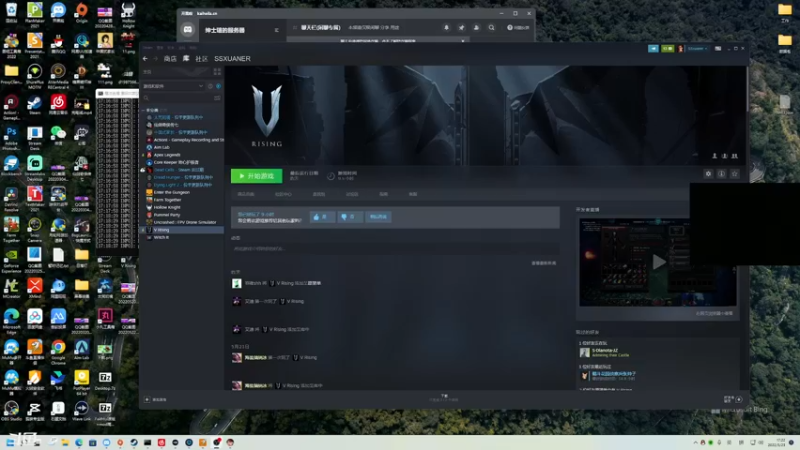Click search icon in Kaihela window

pyautogui.click(x=491, y=28)
